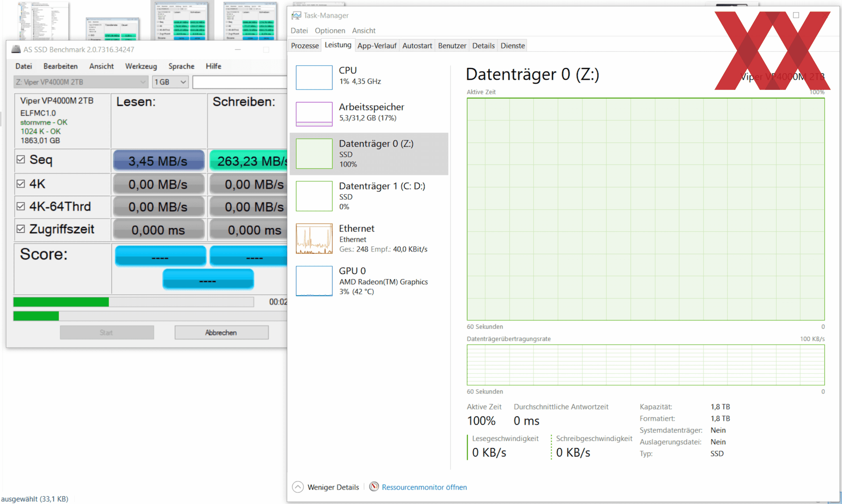Switch to the Dienste tab
This screenshot has height=504, width=842.
click(513, 46)
